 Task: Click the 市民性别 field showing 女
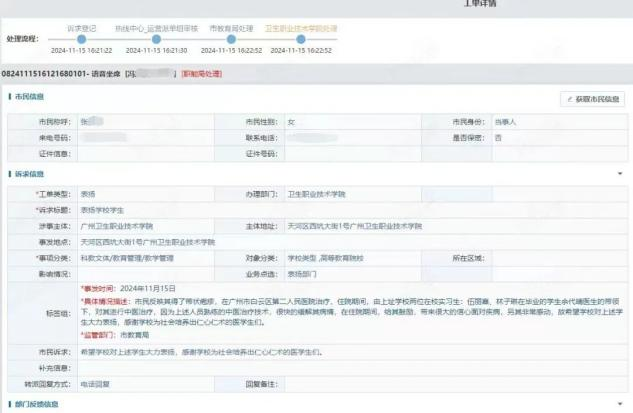pyautogui.click(x=350, y=122)
